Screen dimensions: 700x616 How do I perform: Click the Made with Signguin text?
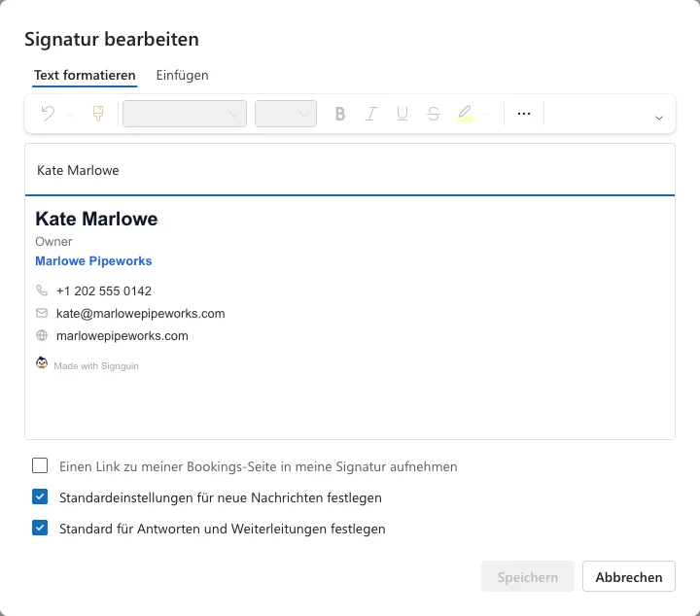coord(96,365)
